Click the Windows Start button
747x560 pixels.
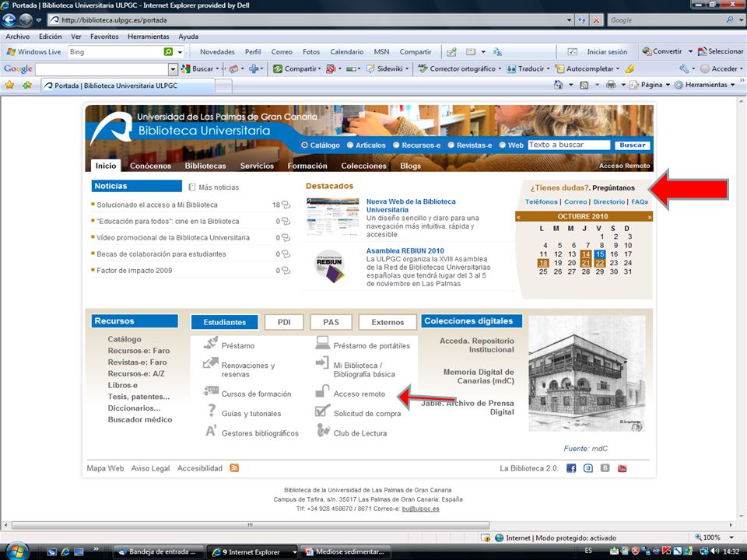pos(16,551)
